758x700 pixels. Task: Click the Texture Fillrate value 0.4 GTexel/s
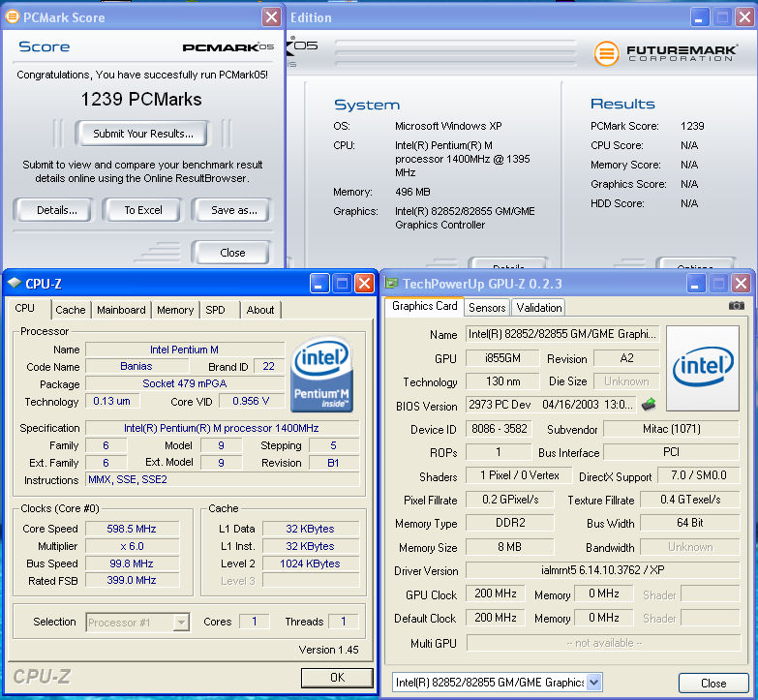690,500
